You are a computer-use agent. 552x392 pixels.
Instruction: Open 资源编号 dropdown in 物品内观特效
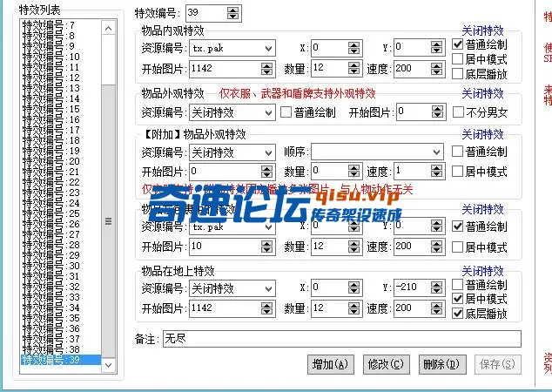pyautogui.click(x=269, y=48)
